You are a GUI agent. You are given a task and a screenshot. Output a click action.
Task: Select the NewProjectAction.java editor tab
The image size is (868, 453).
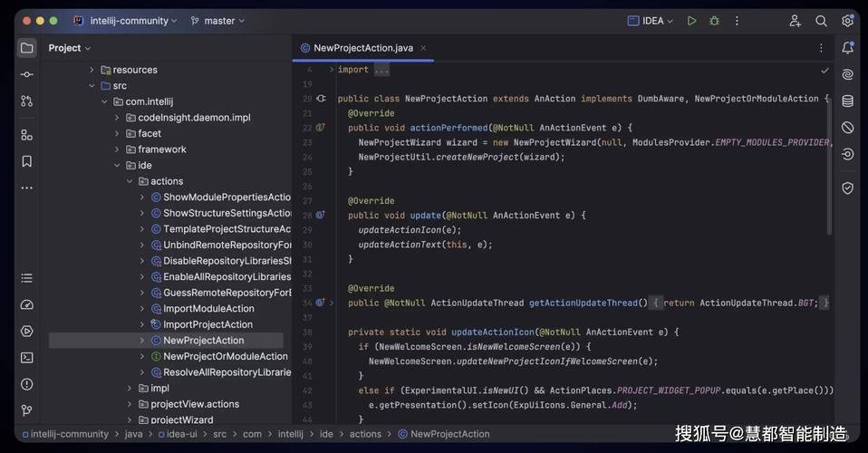coord(362,48)
